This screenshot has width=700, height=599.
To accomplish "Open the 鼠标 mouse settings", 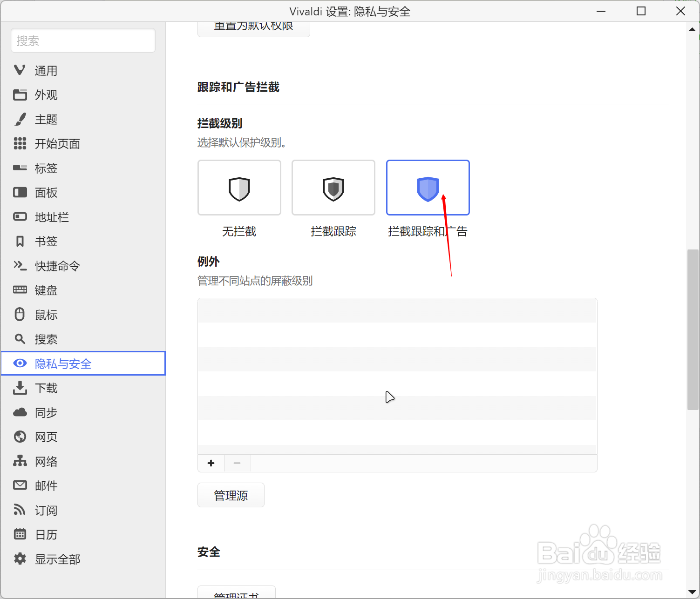I will pos(46,315).
